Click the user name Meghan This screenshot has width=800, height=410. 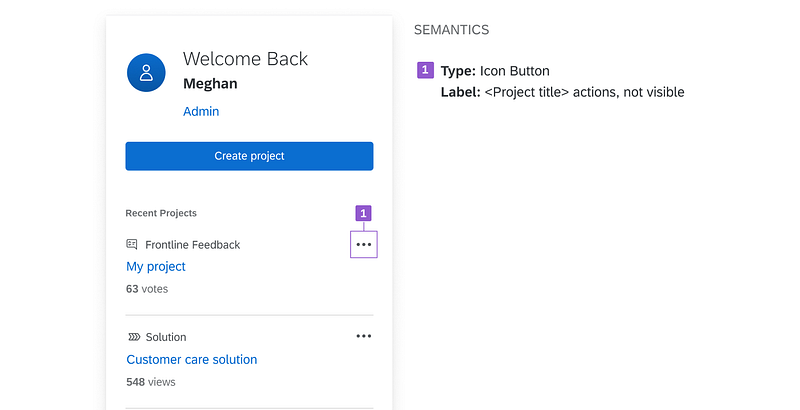point(211,83)
